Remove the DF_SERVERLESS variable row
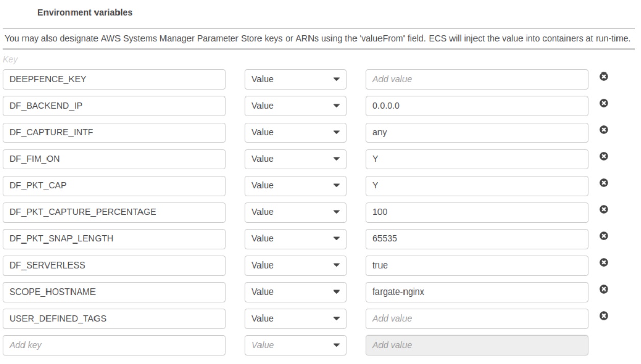This screenshot has width=641, height=364. click(603, 262)
